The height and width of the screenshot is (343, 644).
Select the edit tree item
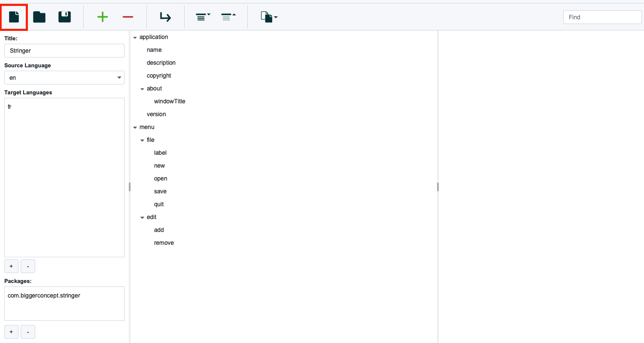pyautogui.click(x=152, y=217)
